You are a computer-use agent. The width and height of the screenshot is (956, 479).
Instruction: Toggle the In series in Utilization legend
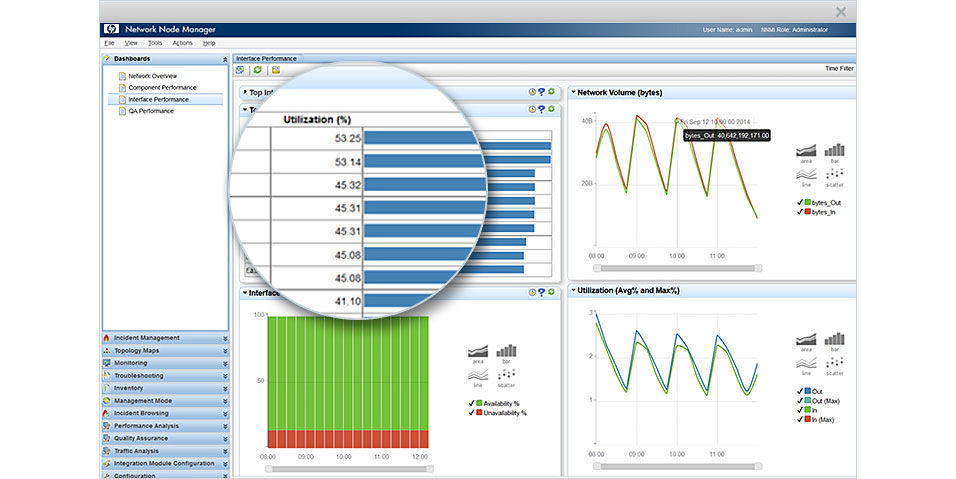click(x=800, y=410)
